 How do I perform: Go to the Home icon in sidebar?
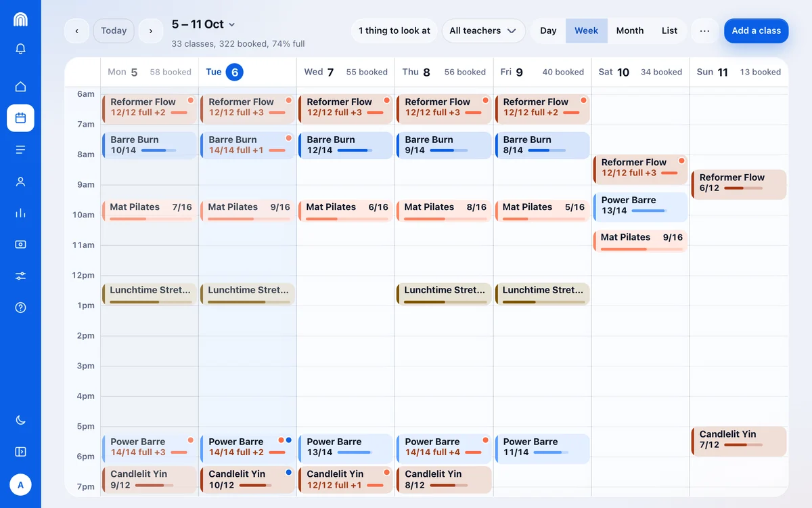pyautogui.click(x=20, y=86)
